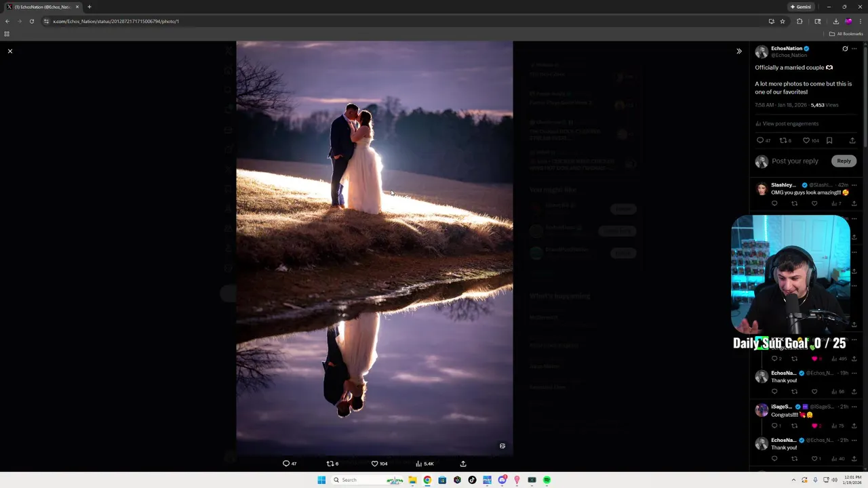Open the Windows Start menu
This screenshot has width=868, height=488.
(x=321, y=480)
